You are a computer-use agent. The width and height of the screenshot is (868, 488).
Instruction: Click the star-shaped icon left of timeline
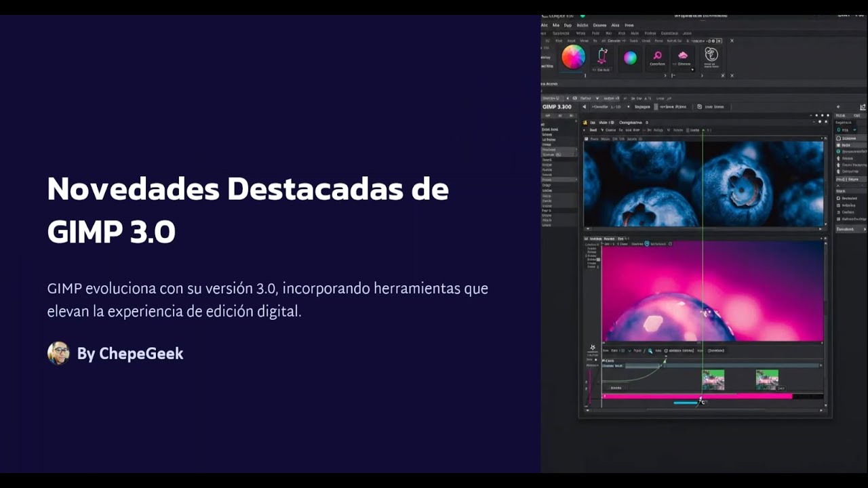point(593,348)
